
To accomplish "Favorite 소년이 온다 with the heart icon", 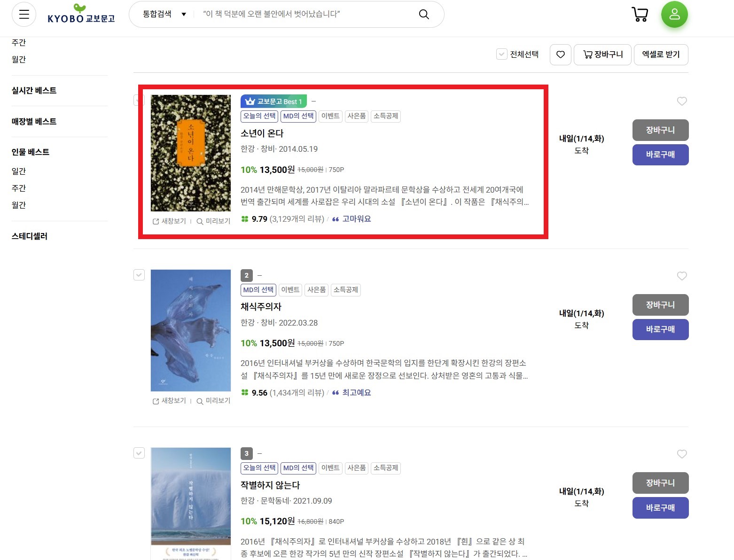I will pyautogui.click(x=682, y=101).
